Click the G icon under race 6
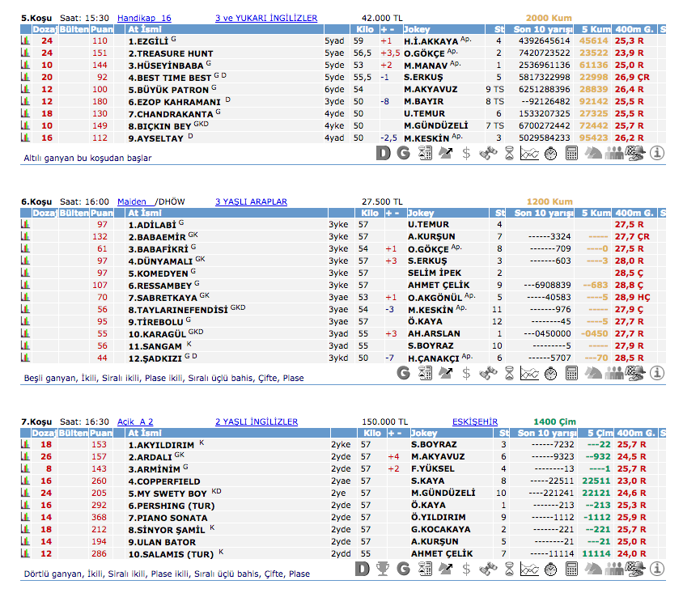This screenshot has width=700, height=593. pos(403,373)
